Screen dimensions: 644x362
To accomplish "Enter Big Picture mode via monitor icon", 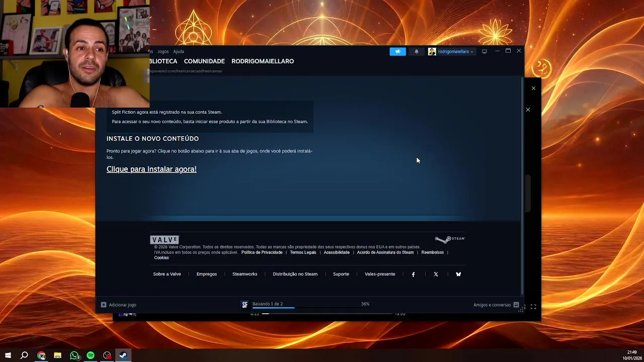I will pos(484,51).
